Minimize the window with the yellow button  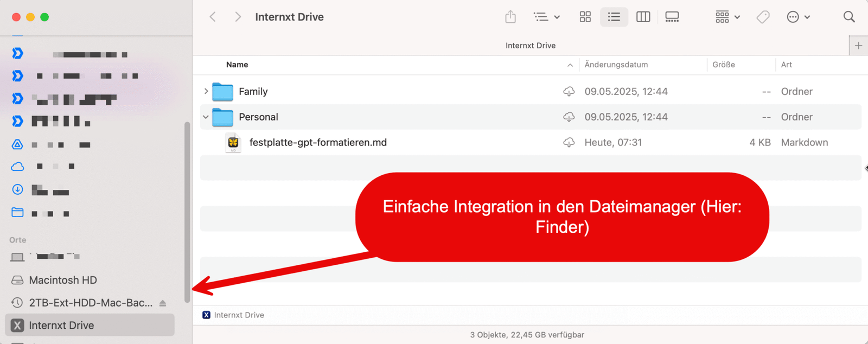point(30,17)
